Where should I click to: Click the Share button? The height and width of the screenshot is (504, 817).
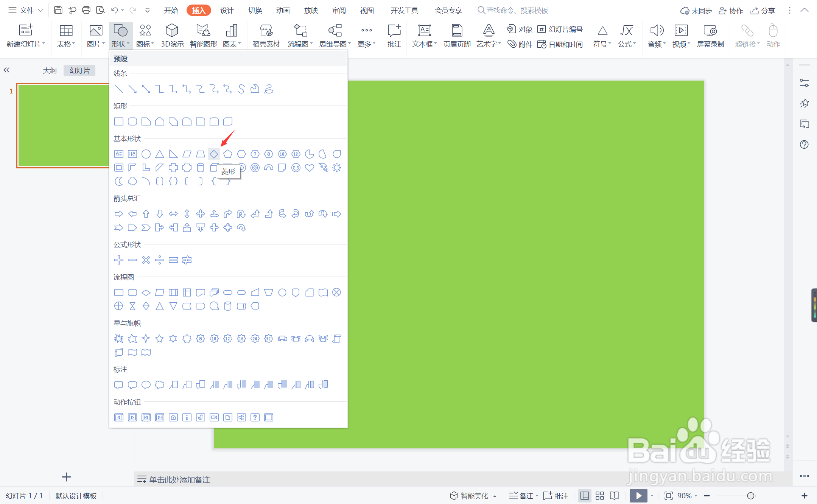coord(763,11)
